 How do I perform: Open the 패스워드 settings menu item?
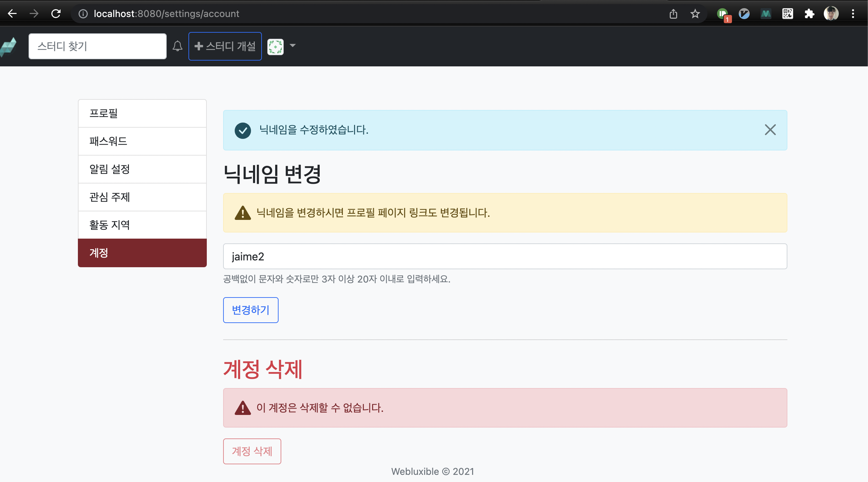(x=142, y=141)
